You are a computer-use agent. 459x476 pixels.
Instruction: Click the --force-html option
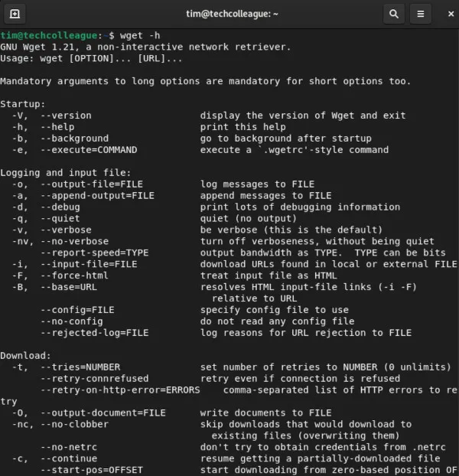75,275
